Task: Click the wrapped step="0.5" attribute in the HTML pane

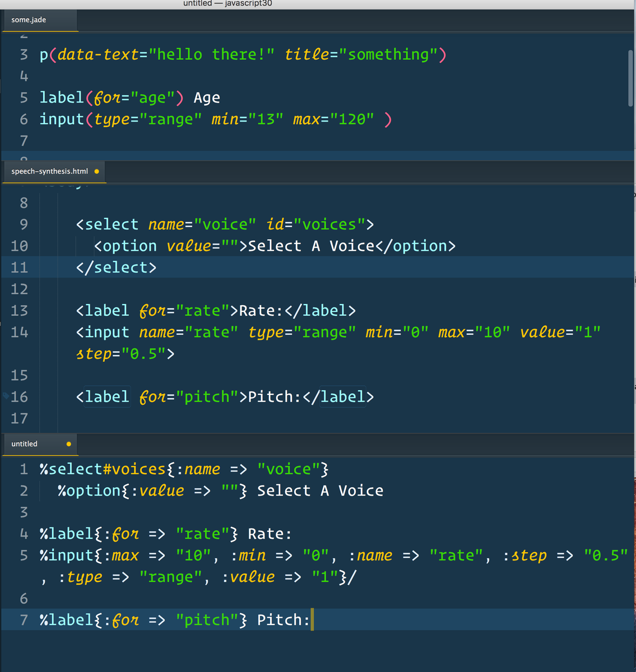Action: point(125,354)
